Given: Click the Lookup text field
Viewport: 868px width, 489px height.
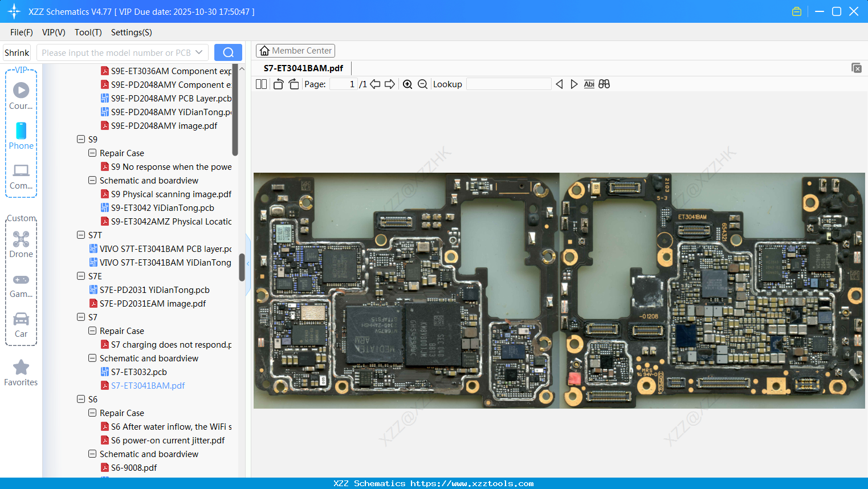Looking at the screenshot, I should coord(508,84).
